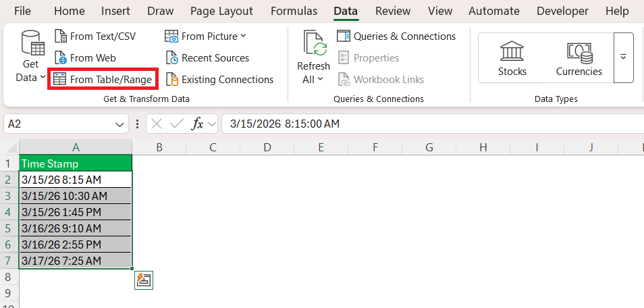The height and width of the screenshot is (308, 644).
Task: Open the Page Layout tab
Action: coord(221,11)
